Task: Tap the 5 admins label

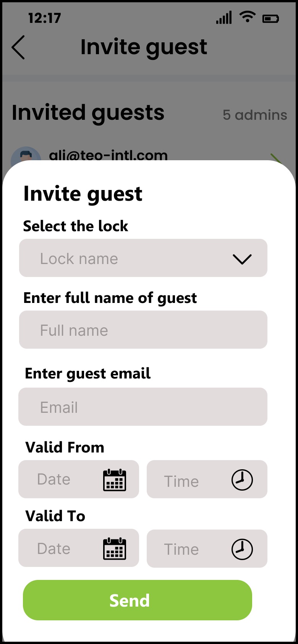Action: (x=255, y=115)
